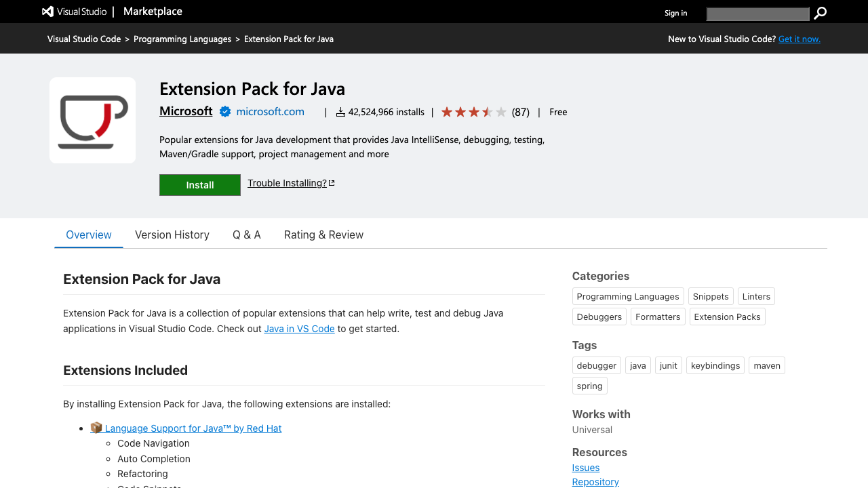Switch to the Version History tab
Image resolution: width=868 pixels, height=488 pixels.
click(x=172, y=235)
